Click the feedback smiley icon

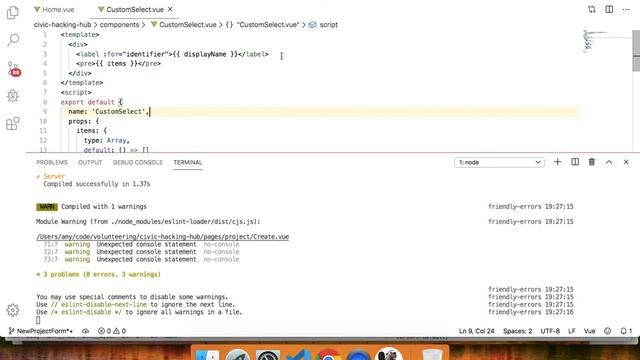607,331
